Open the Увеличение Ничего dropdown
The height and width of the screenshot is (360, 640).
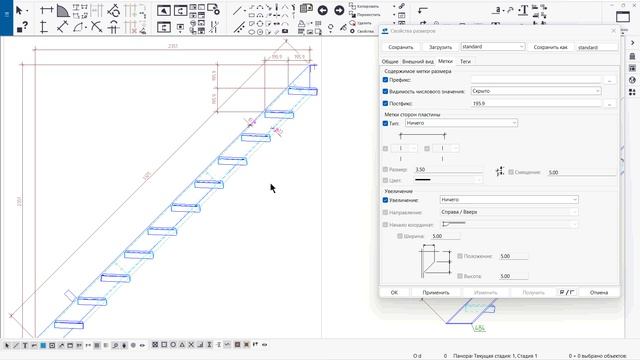tap(509, 200)
